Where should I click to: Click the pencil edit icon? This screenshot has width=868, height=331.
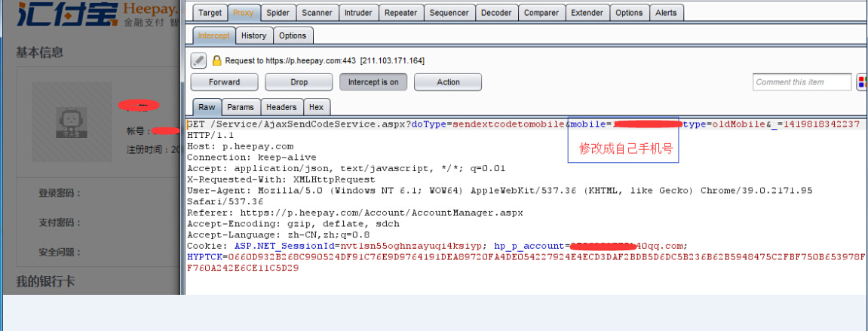click(199, 60)
